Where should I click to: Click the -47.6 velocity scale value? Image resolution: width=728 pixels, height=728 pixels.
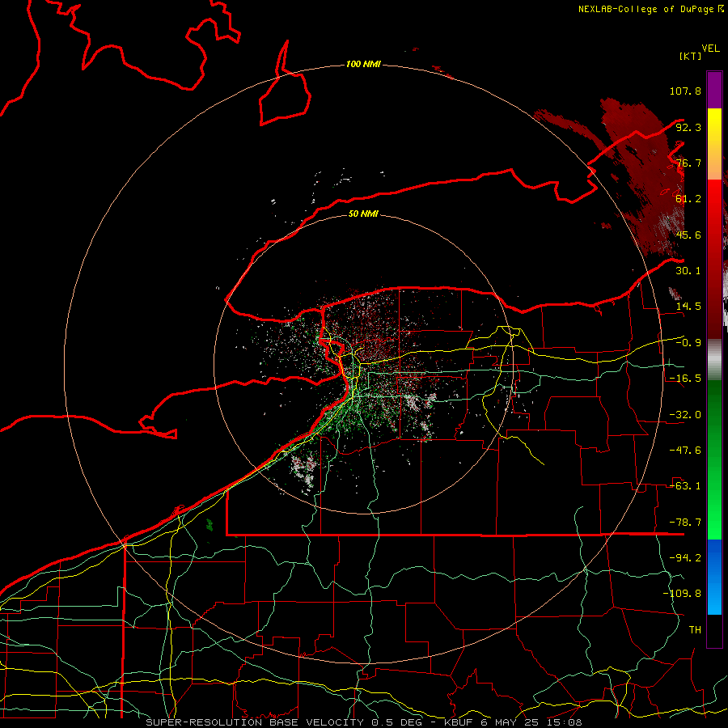point(685,451)
